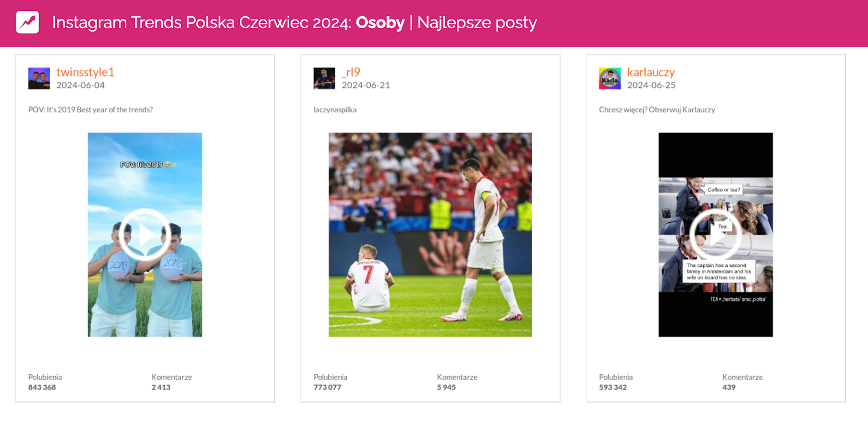Visit the karlauczy username link

tap(651, 72)
